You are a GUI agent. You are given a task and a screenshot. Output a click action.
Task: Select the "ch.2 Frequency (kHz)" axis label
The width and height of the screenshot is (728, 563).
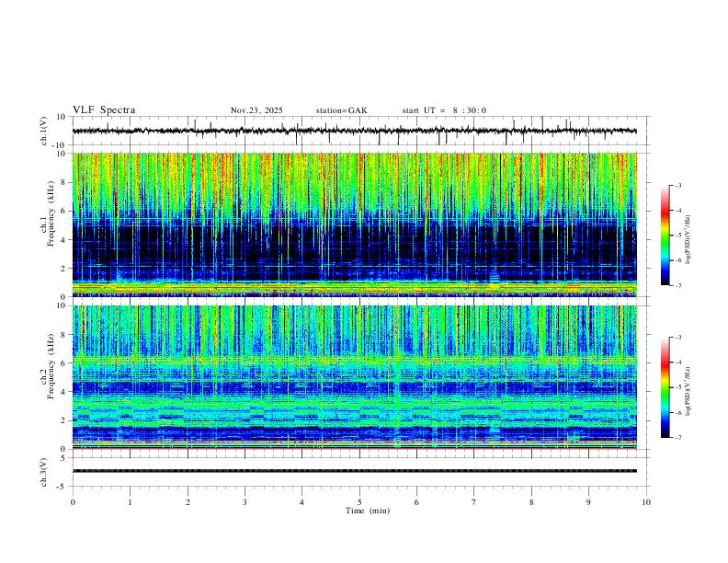[x=47, y=366]
